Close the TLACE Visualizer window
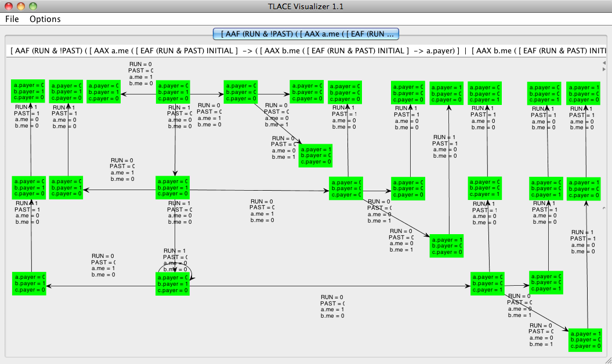 pyautogui.click(x=9, y=6)
